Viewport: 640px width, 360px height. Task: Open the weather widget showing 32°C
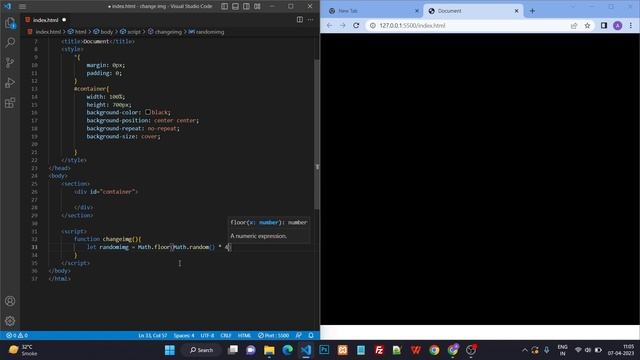23,350
